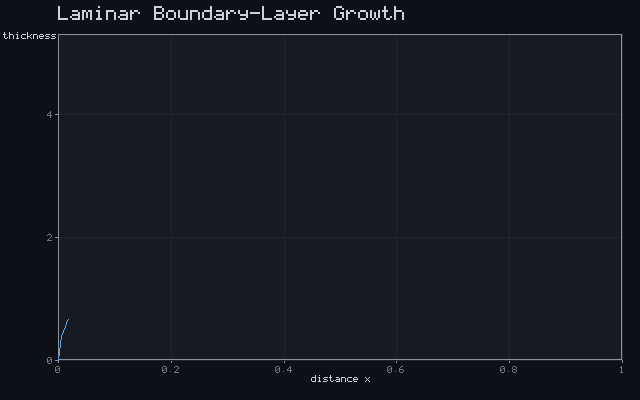640x400 pixels.
Task: Click x-axis tick label 1
Action: (x=621, y=370)
